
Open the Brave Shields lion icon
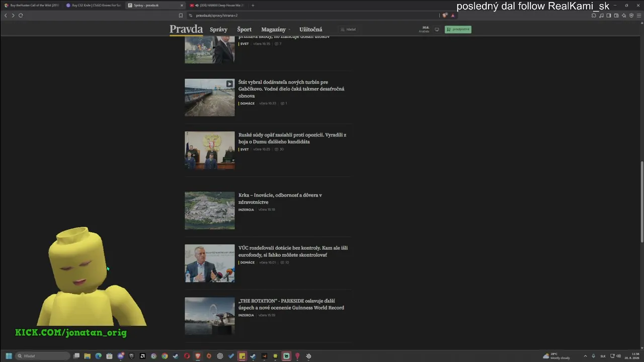(445, 16)
